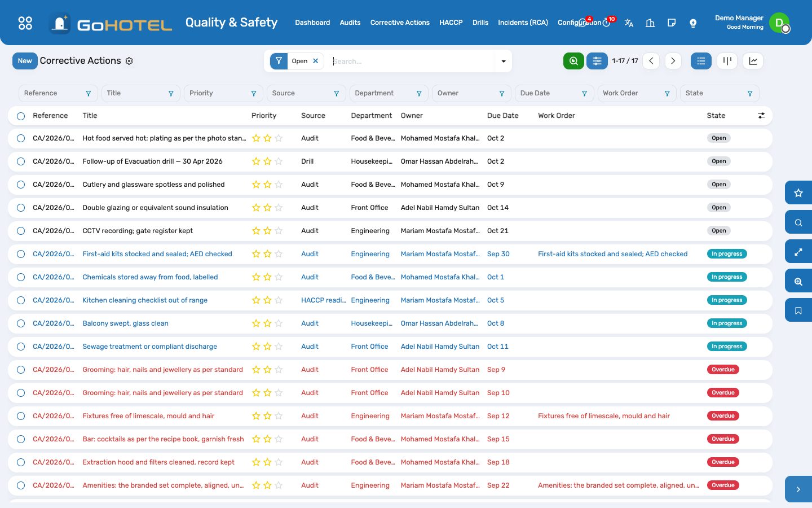Open the language translate icon

tap(629, 23)
